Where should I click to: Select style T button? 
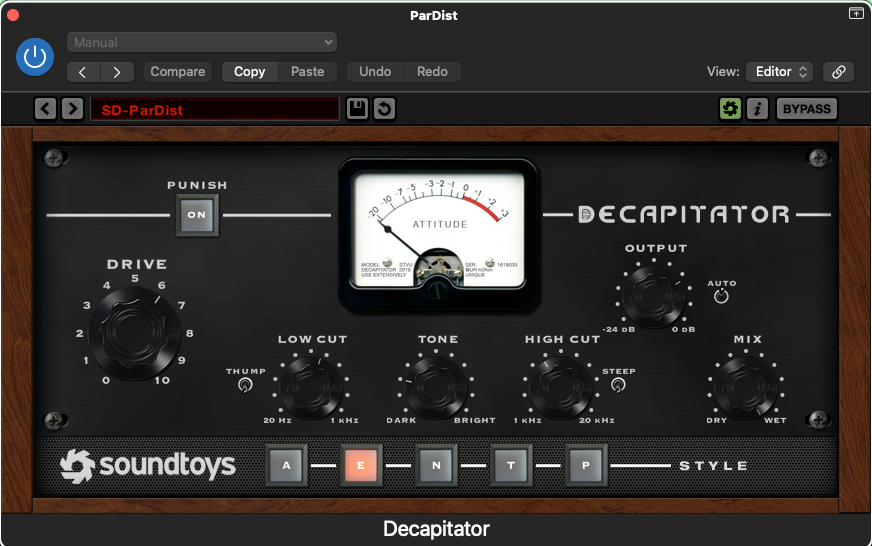point(511,465)
